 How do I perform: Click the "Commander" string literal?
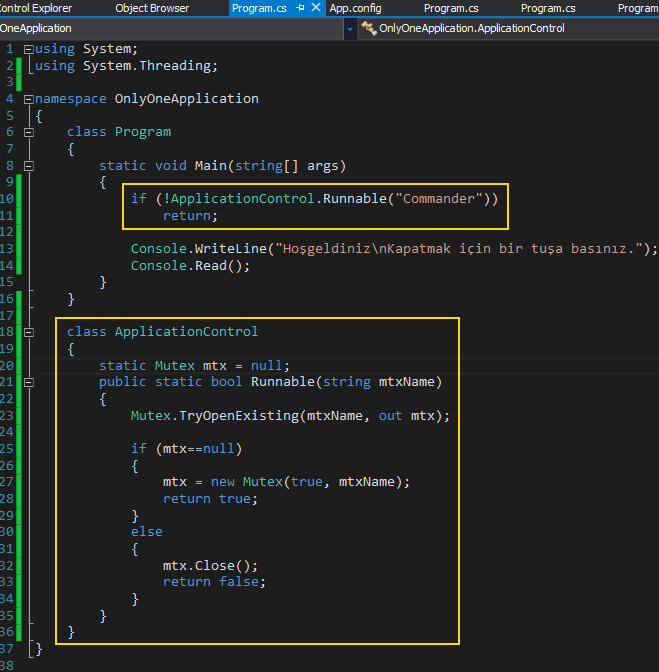point(439,199)
